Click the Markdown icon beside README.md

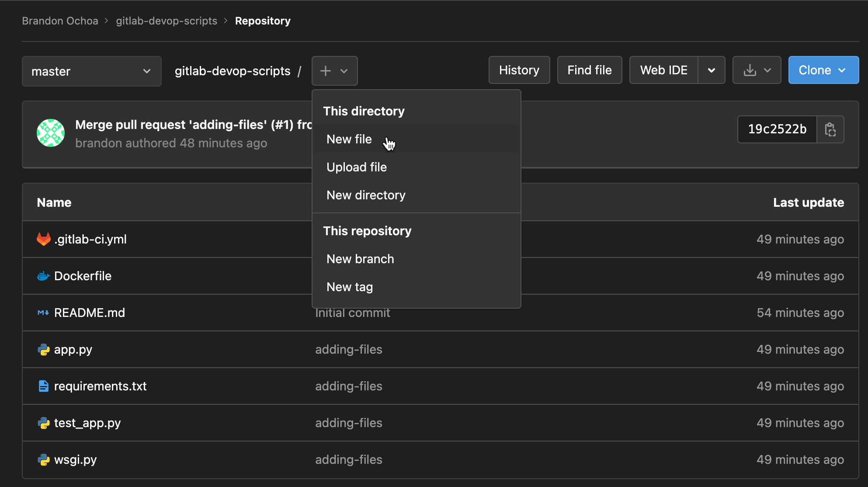coord(43,313)
